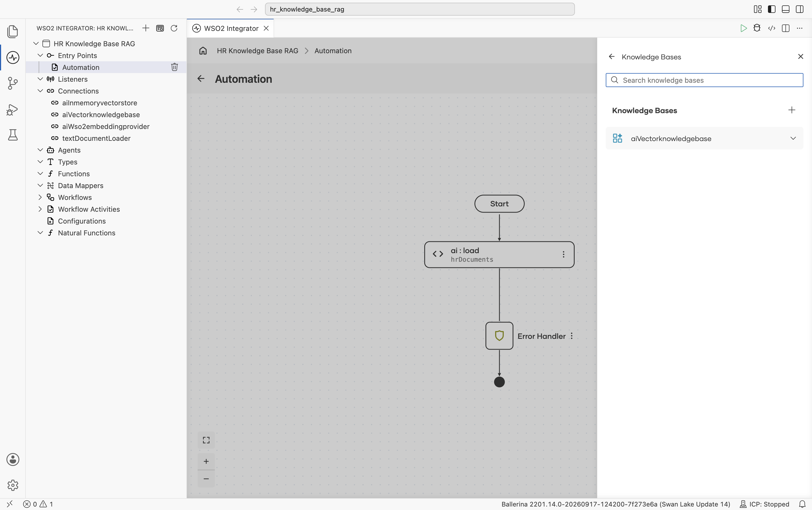Viewport: 812px width, 510px height.
Task: Open Run and Debug view icon
Action: 13,109
